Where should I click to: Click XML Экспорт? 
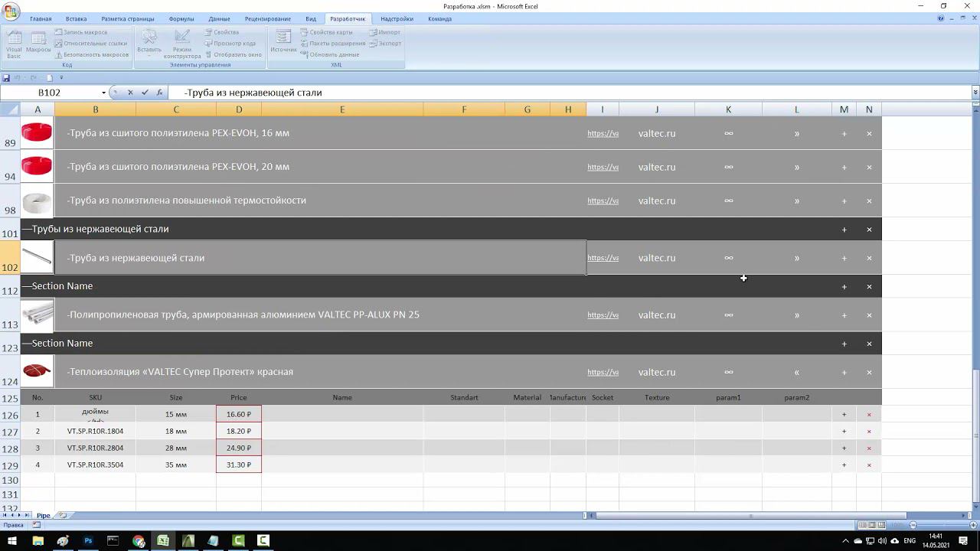tap(385, 44)
